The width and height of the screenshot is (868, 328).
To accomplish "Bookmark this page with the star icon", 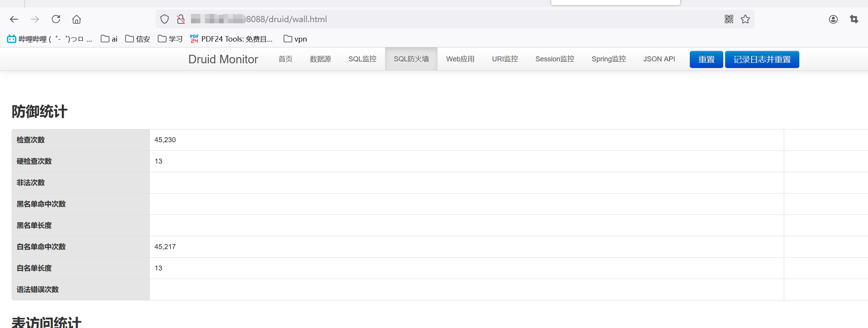I will (745, 19).
